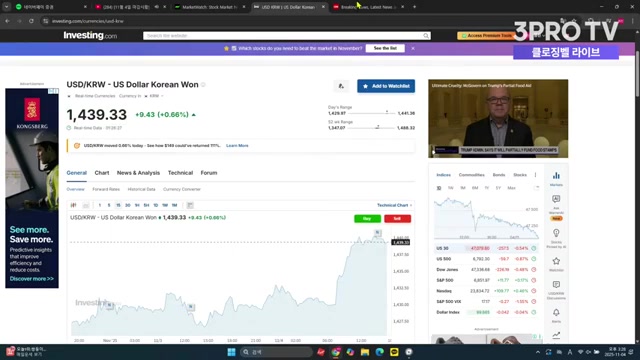This screenshot has width=640, height=360.
Task: Open the Currency Converter sub-link
Action: click(x=182, y=189)
